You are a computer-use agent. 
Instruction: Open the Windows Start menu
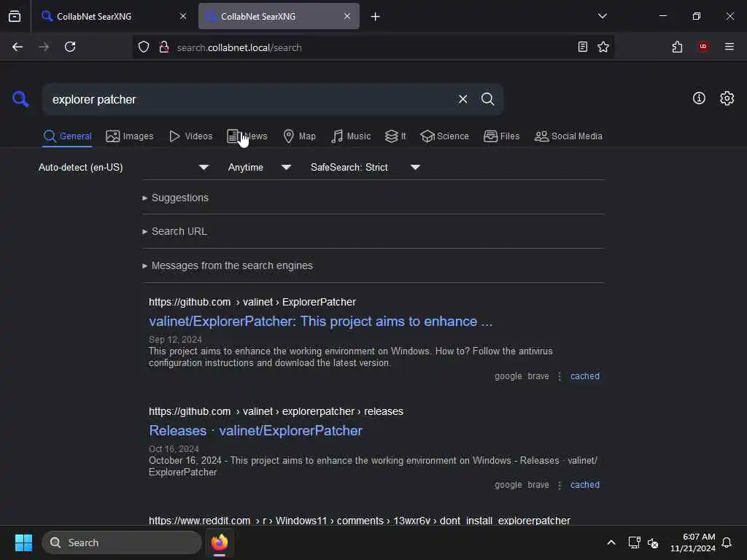point(23,542)
